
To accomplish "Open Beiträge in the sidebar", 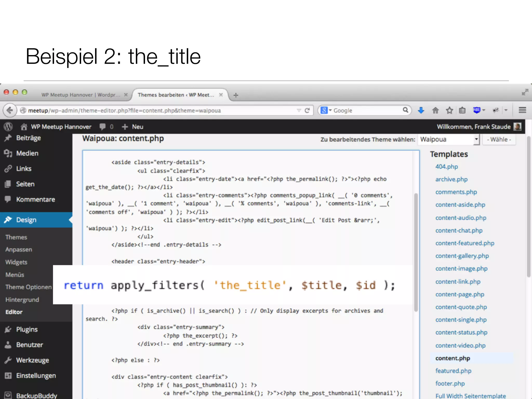I will [x=29, y=138].
